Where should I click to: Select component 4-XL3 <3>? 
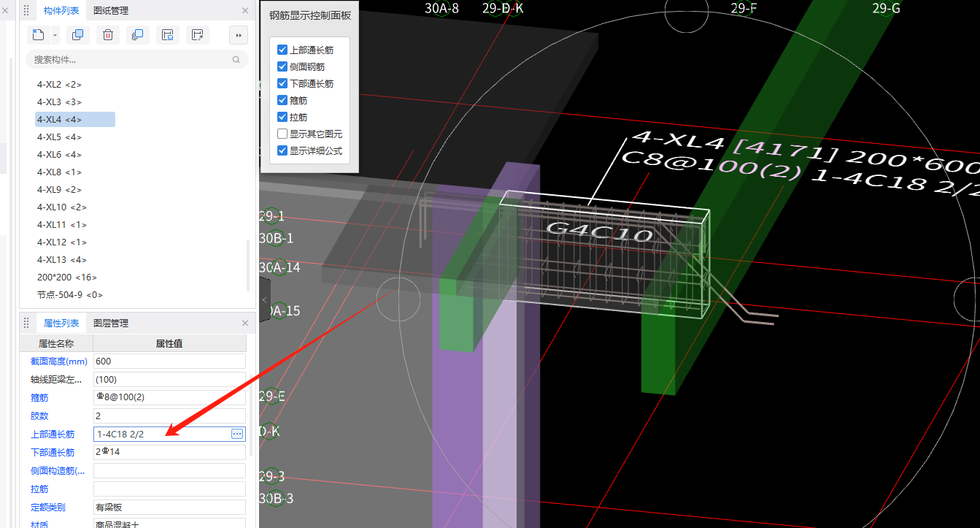[59, 102]
